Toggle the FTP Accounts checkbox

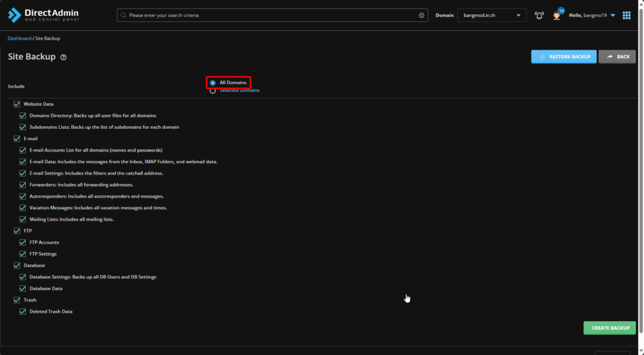(23, 243)
